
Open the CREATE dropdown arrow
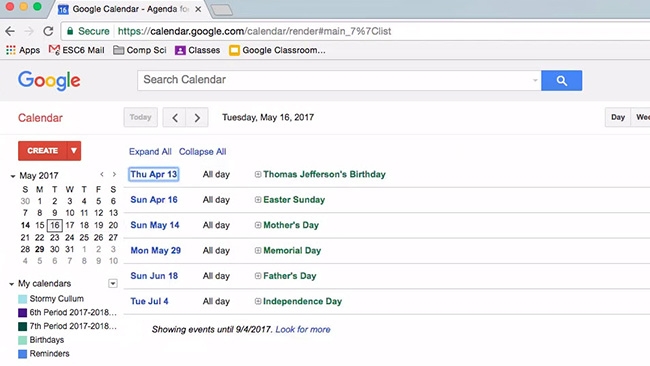[x=74, y=150]
